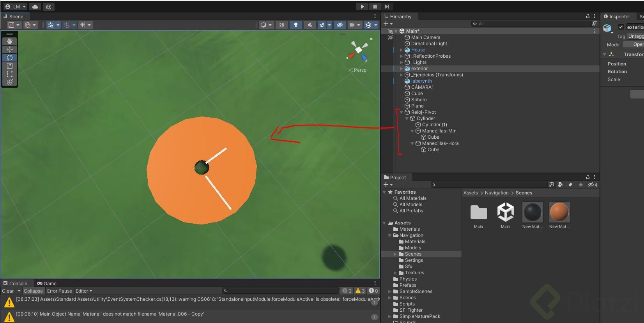This screenshot has height=323, width=644.
Task: Select the Move tool
Action: click(10, 49)
